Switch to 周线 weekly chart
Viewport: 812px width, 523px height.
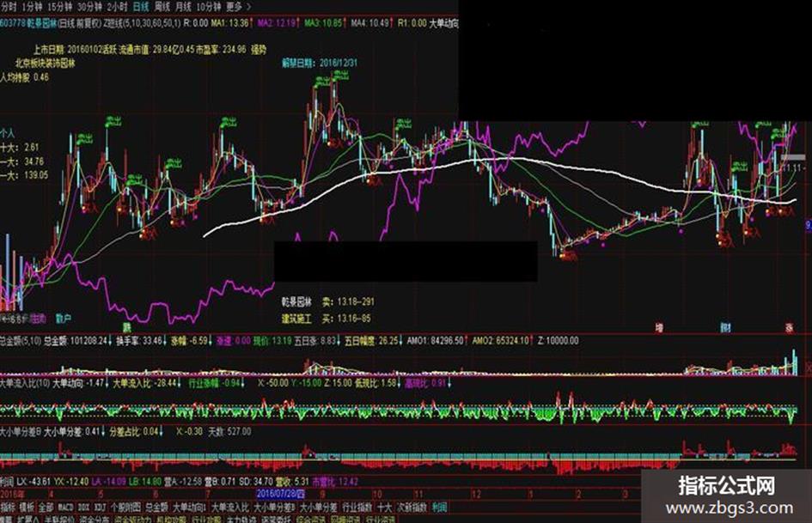(162, 7)
